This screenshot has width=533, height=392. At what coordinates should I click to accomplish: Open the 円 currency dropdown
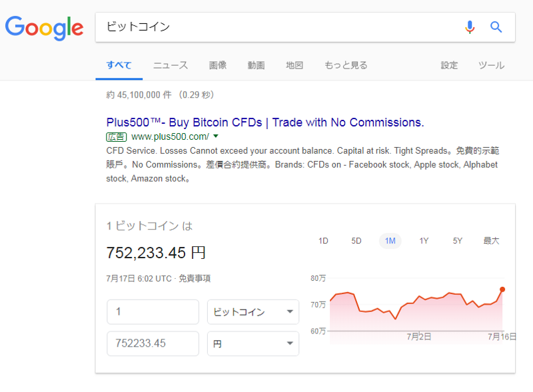[253, 343]
